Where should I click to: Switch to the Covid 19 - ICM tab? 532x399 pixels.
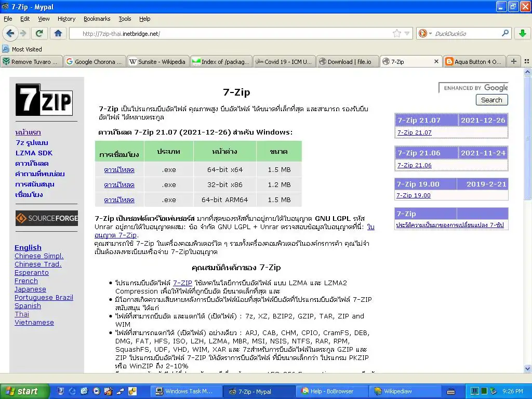pos(284,61)
